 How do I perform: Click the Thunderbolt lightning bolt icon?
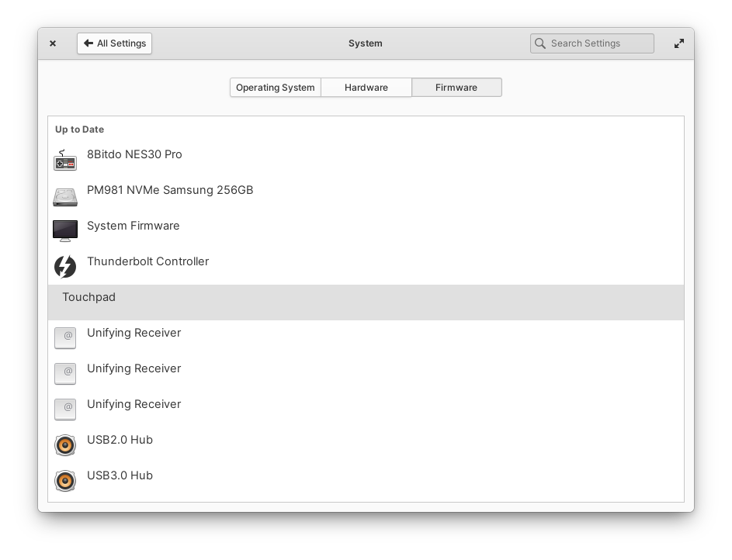[65, 267]
